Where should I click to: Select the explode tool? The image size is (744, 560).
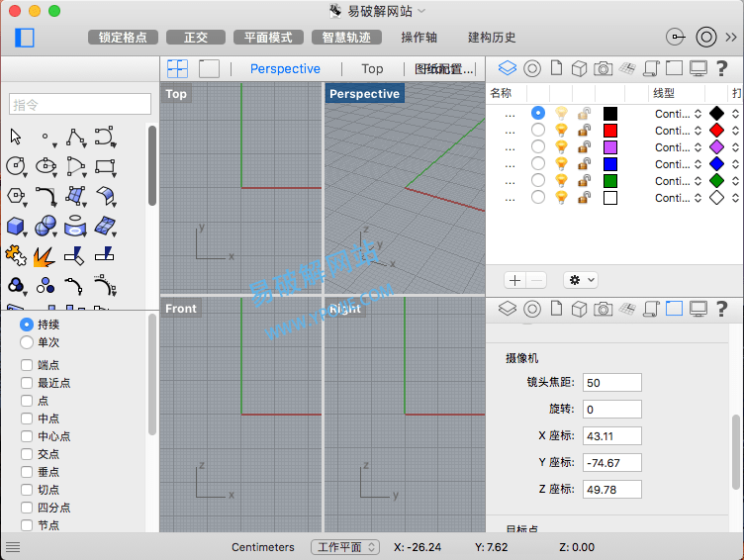click(x=45, y=256)
